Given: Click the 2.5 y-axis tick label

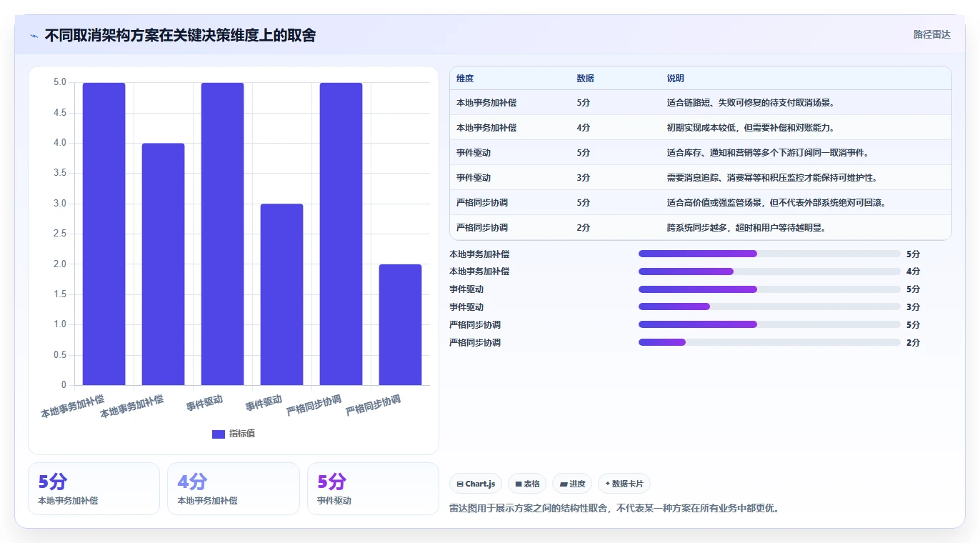Looking at the screenshot, I should (60, 234).
